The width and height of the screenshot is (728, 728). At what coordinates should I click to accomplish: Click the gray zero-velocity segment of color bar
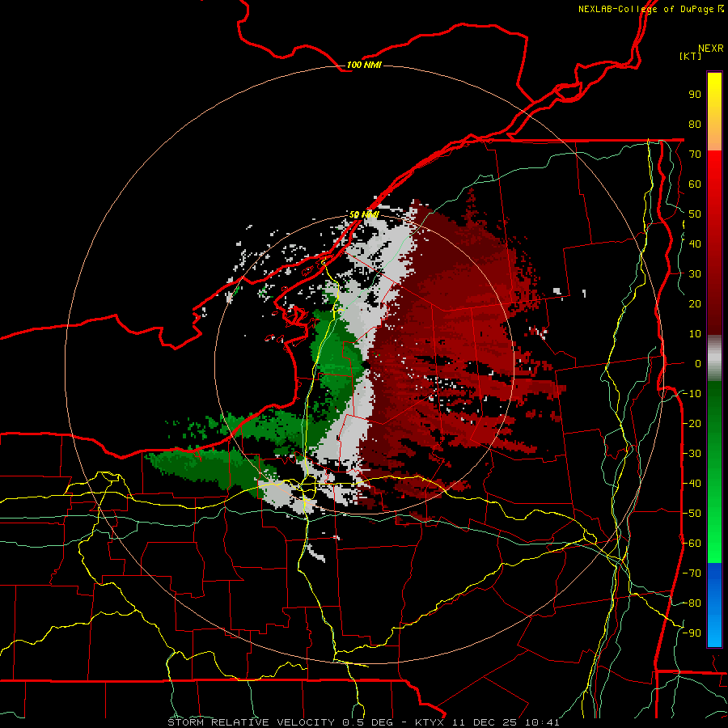coord(714,358)
